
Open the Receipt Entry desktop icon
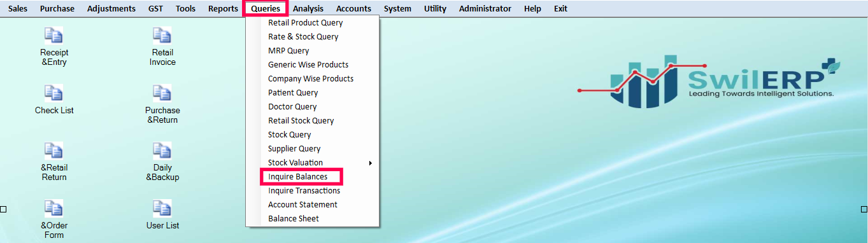click(53, 46)
